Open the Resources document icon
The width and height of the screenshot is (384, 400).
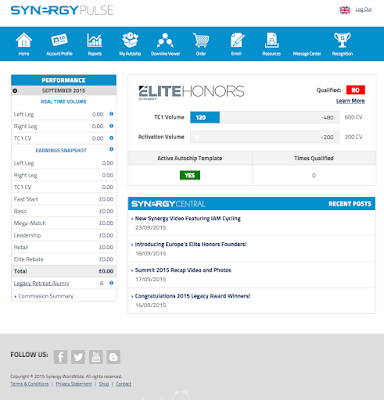[x=272, y=40]
